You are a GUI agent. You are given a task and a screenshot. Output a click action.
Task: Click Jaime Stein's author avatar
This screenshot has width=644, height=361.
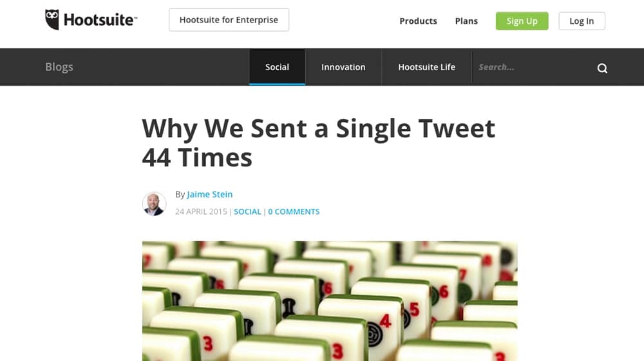155,204
